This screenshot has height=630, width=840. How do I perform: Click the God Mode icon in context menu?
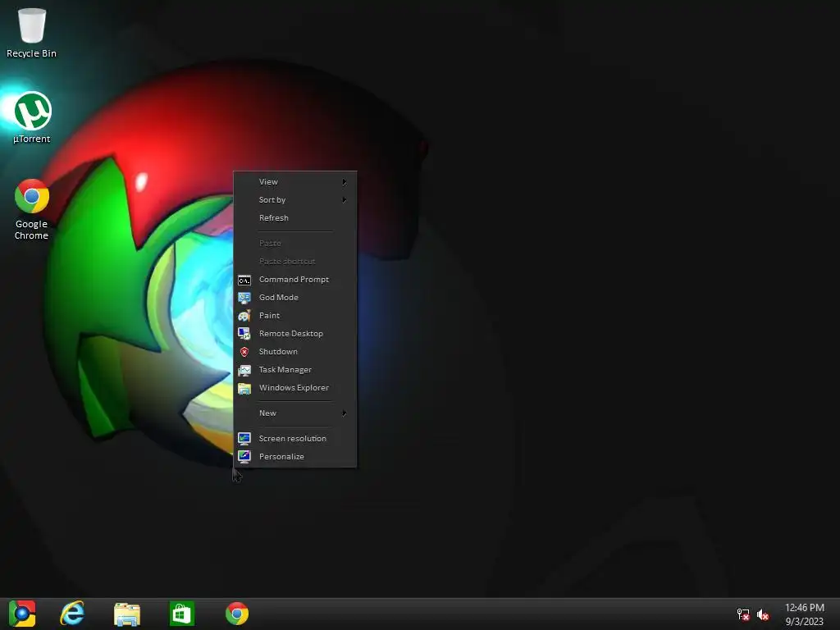pyautogui.click(x=244, y=298)
